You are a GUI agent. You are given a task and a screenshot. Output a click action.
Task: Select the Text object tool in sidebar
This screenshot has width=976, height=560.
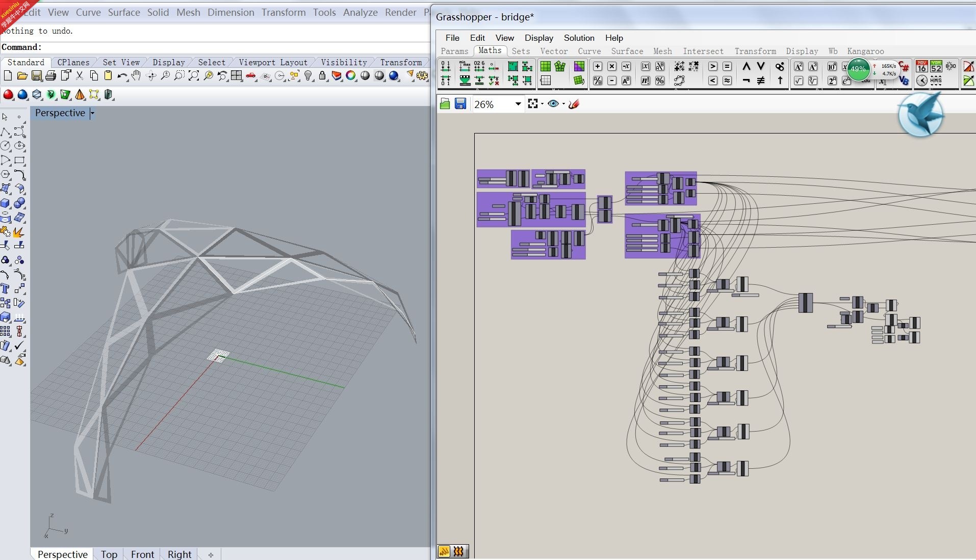coord(6,288)
